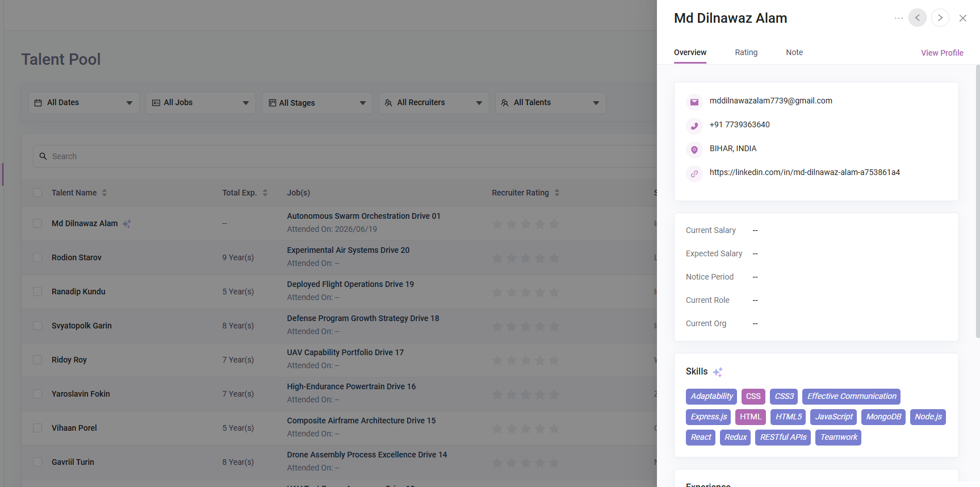Go to next candidate with right arrow

(940, 18)
